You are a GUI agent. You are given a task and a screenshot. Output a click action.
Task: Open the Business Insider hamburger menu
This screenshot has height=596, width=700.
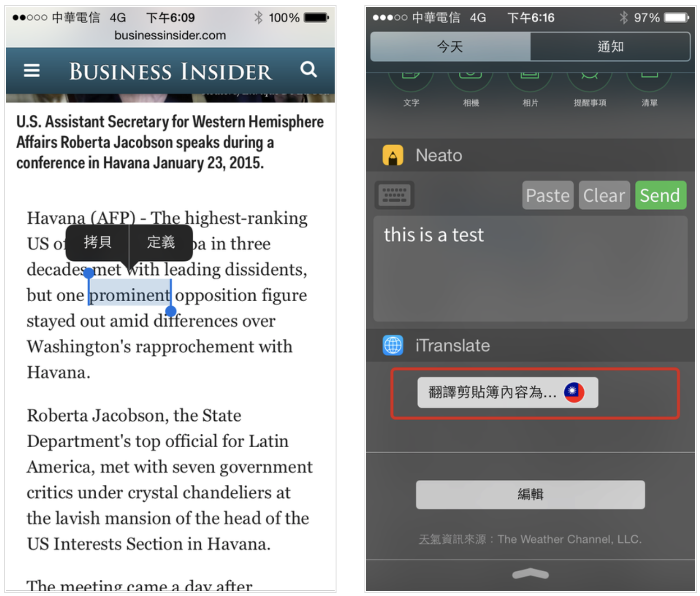click(x=32, y=71)
